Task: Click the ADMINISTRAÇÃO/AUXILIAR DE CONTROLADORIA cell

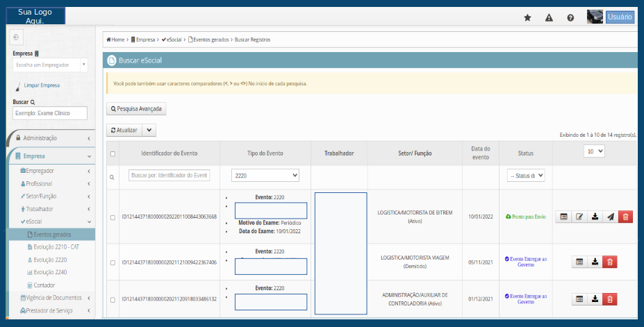Action: coord(415,299)
